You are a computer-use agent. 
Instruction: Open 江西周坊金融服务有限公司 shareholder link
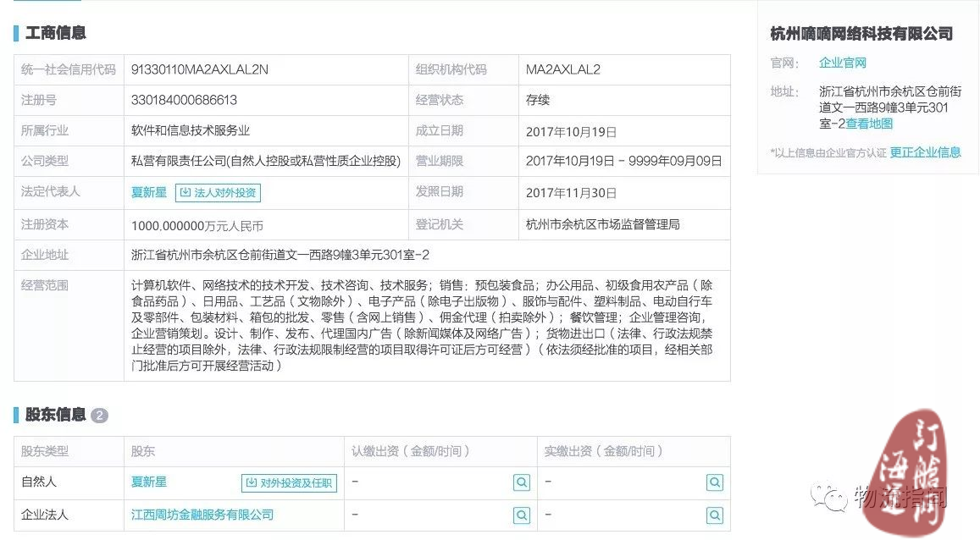tap(202, 515)
